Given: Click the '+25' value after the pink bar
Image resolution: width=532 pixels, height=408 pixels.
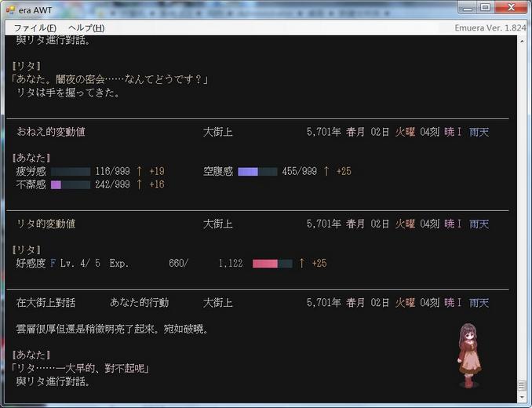Looking at the screenshot, I should click(x=319, y=264).
